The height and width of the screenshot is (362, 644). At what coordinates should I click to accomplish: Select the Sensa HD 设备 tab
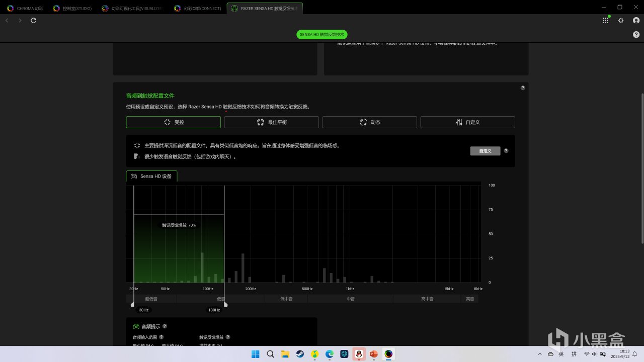pos(151,176)
